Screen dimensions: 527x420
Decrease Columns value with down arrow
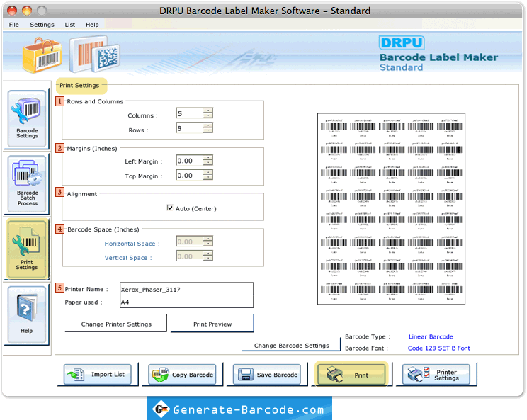(x=208, y=115)
